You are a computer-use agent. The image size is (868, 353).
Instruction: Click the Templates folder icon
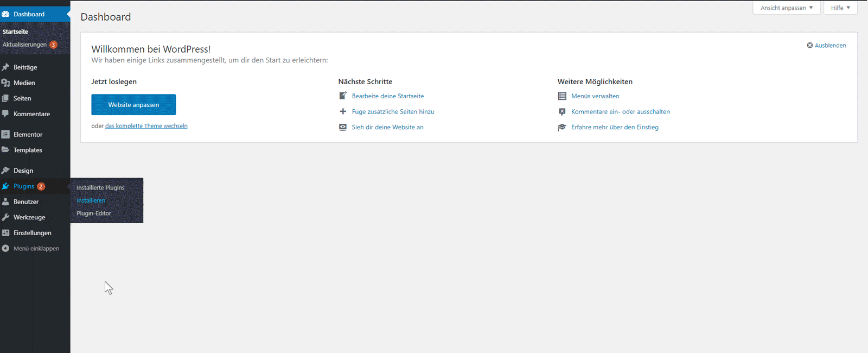pyautogui.click(x=5, y=150)
